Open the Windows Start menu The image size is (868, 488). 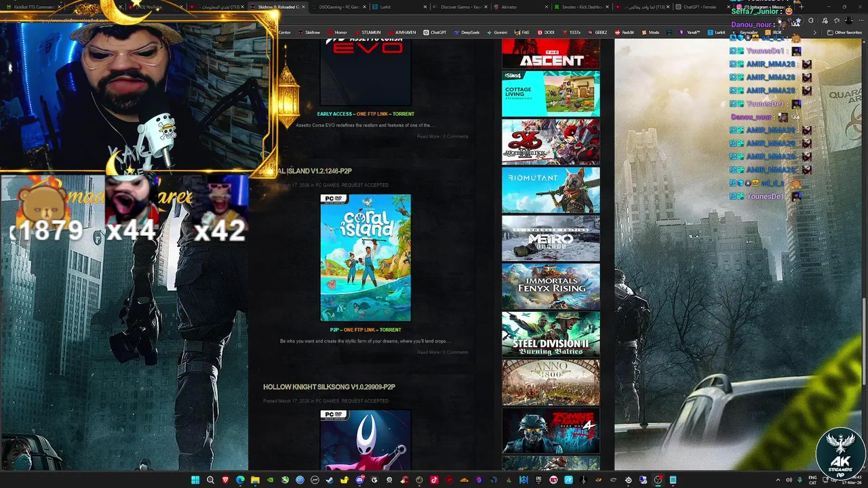195,480
